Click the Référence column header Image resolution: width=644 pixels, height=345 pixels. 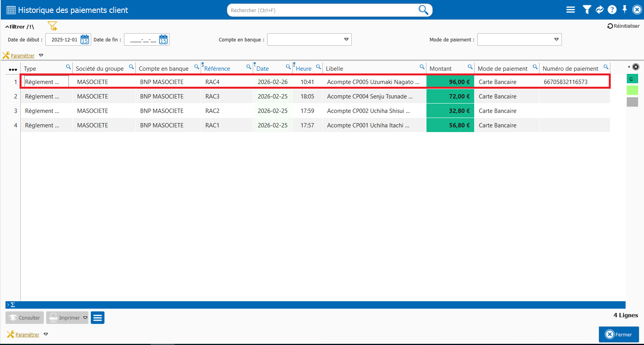[x=217, y=69]
